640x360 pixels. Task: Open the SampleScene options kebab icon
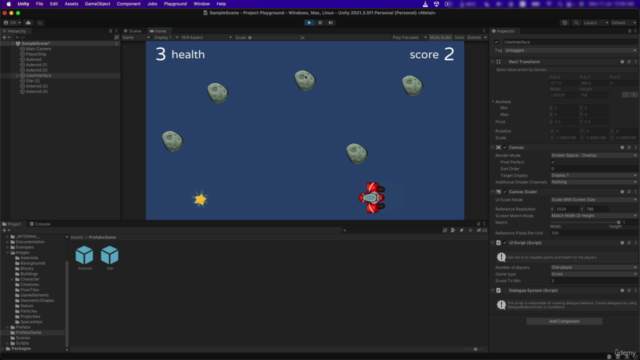pos(117,43)
